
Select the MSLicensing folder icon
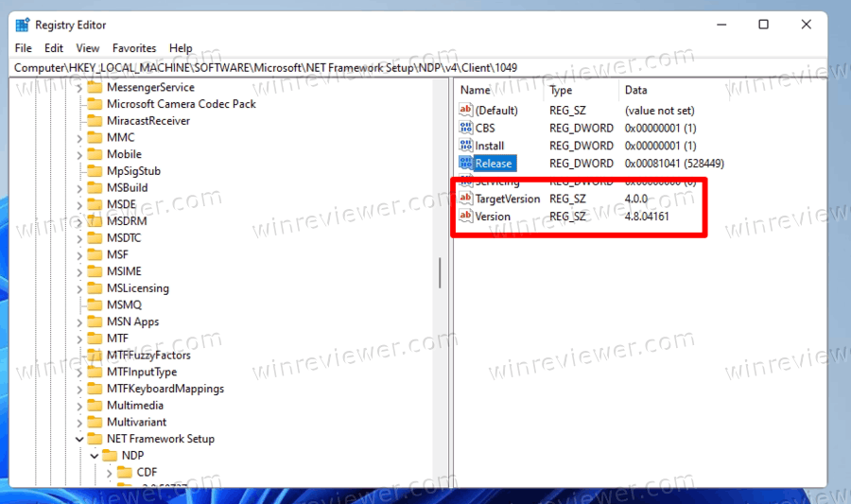(95, 288)
